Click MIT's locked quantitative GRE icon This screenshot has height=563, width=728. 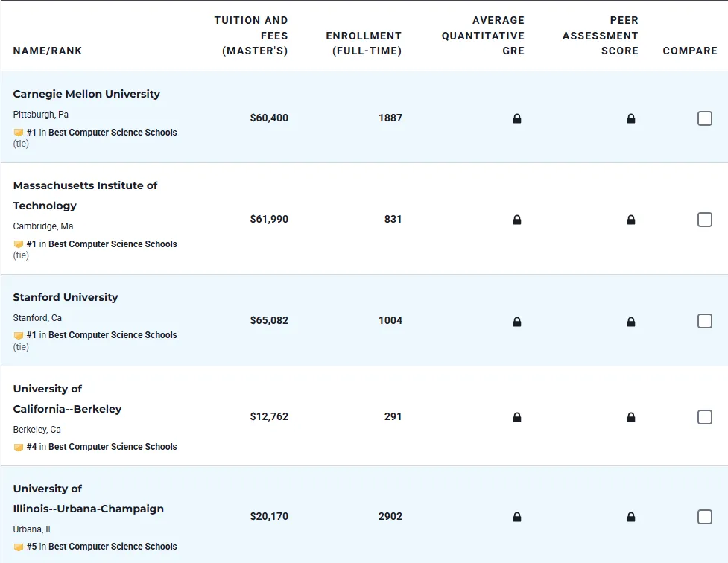(x=517, y=220)
